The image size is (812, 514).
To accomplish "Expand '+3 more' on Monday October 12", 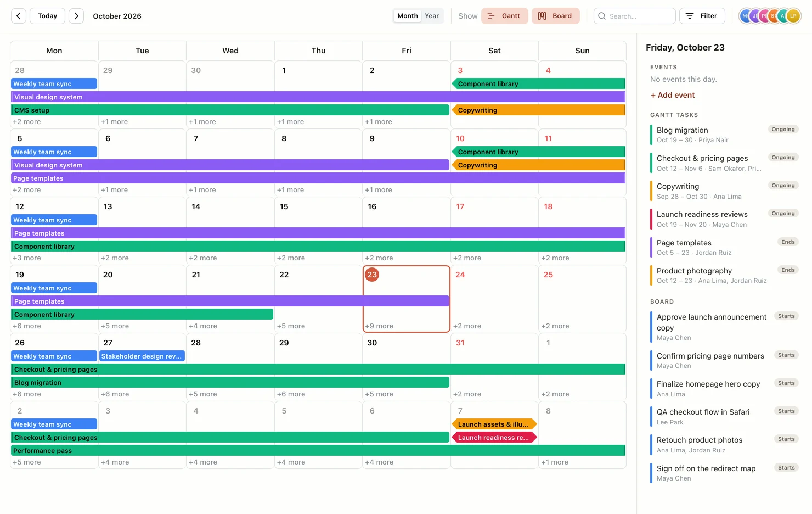I will (x=27, y=258).
